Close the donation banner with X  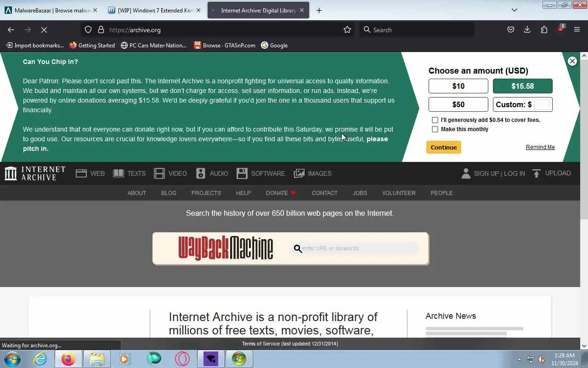(x=572, y=61)
